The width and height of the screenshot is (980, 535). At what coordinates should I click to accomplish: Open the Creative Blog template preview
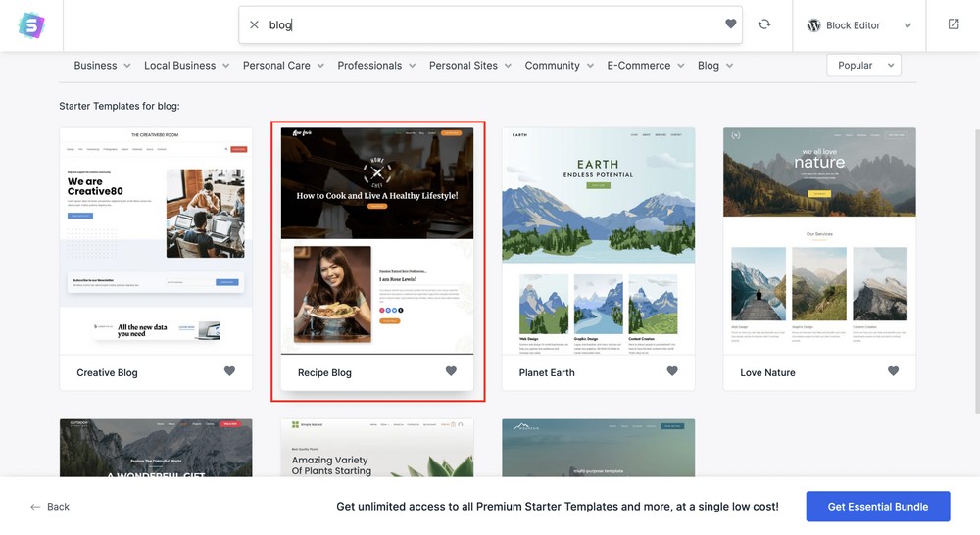click(x=156, y=241)
